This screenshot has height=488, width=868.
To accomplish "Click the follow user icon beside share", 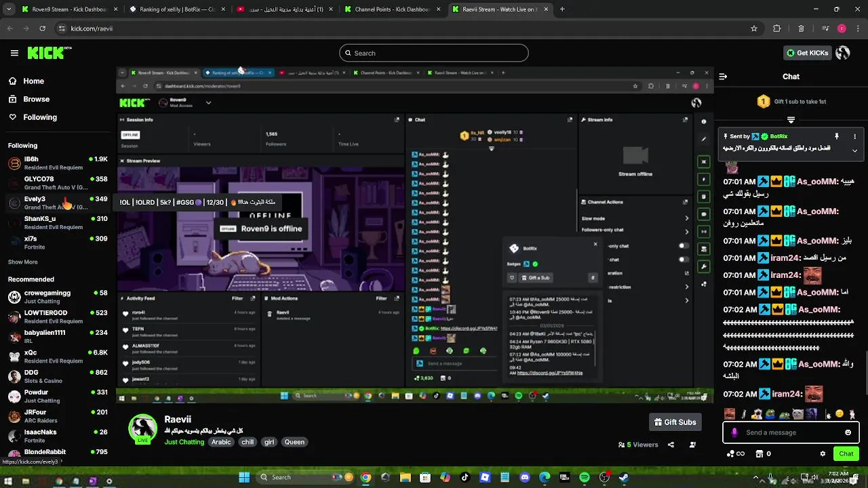I will [692, 445].
